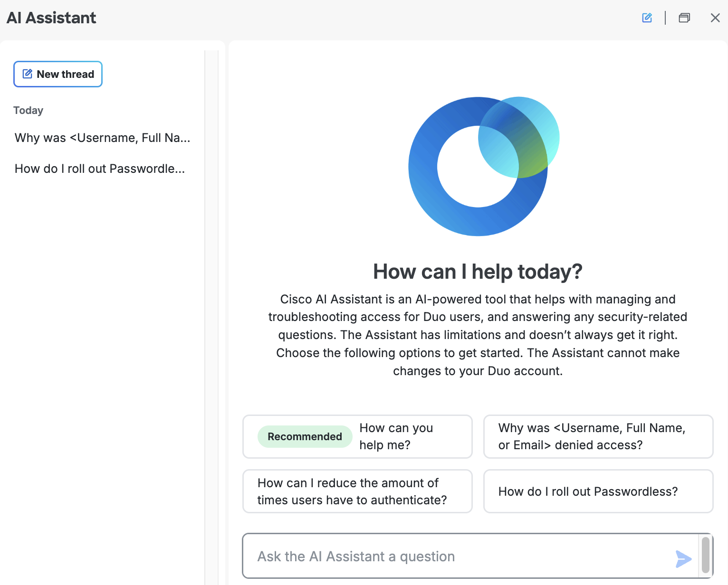
Task: Open the 'How do I roll out Passwordle...' thread
Action: point(100,169)
